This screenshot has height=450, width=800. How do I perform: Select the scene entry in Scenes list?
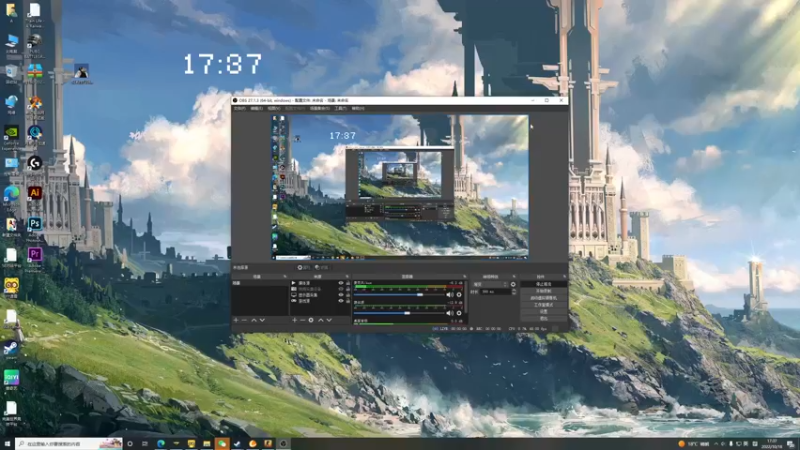[260, 283]
